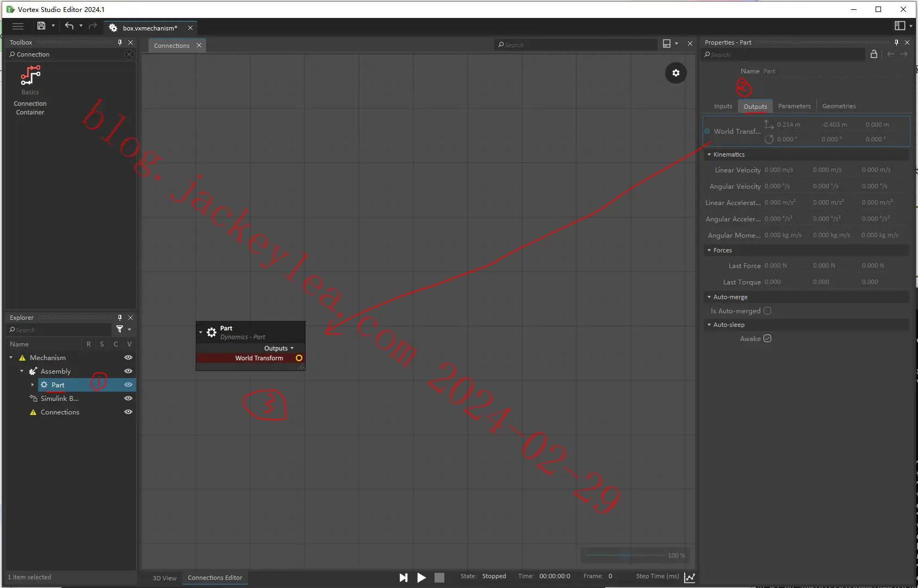This screenshot has width=918, height=588.
Task: Start simulation with the Play button
Action: (421, 577)
